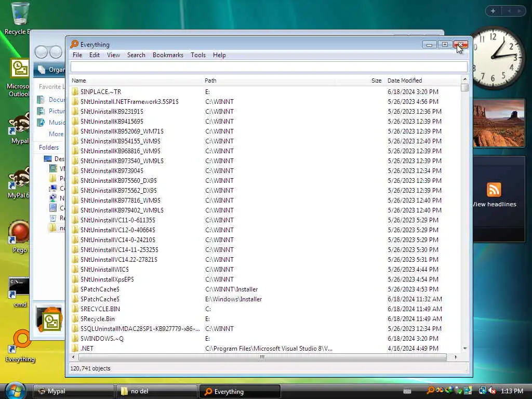Select the $RECYCLE.BIN folder icon on C:
Screen dimensions: 532x399
point(75,309)
